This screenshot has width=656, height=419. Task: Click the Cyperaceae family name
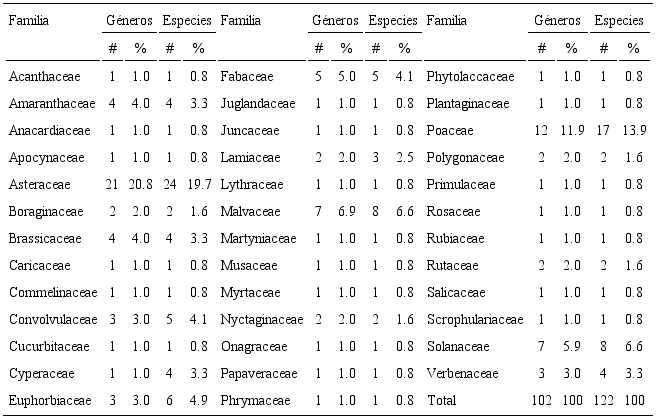(36, 373)
